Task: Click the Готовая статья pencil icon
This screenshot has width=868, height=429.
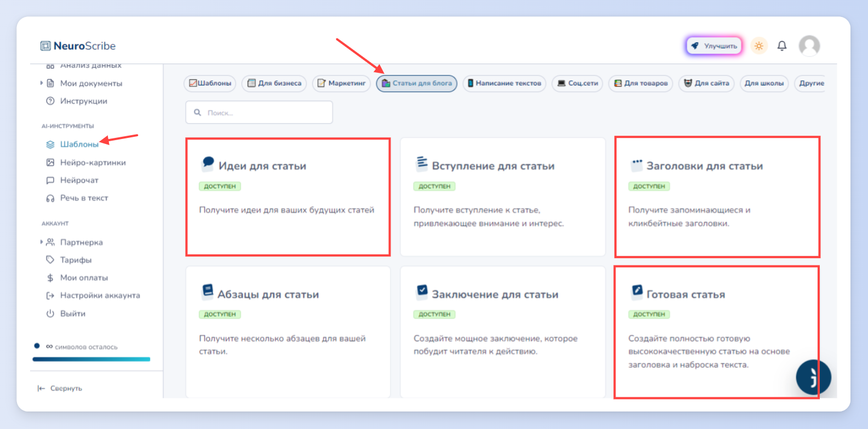Action: tap(637, 291)
